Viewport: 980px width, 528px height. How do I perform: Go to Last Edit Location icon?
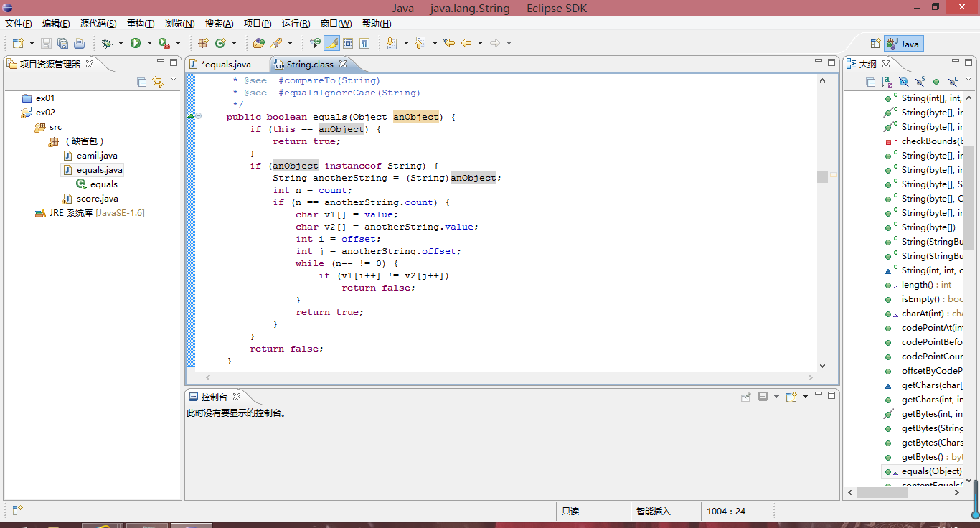[x=449, y=43]
